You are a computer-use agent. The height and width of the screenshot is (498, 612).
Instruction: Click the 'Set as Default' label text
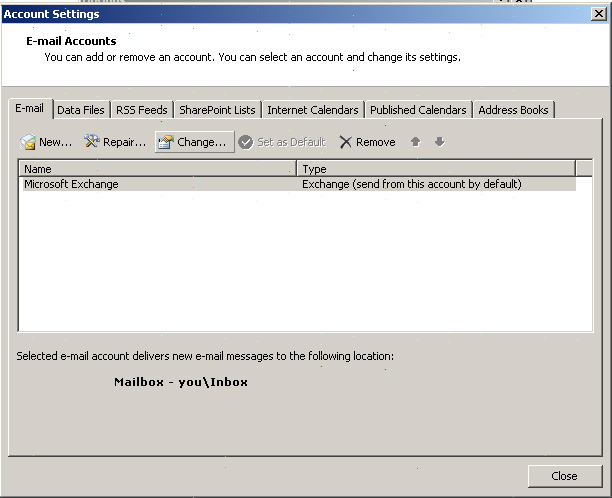[291, 142]
